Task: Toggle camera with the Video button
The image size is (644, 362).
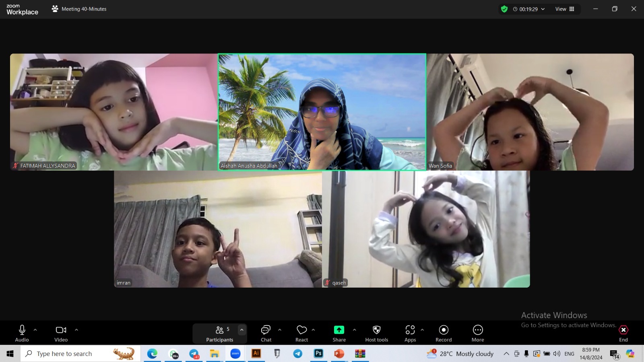Action: 61,333
